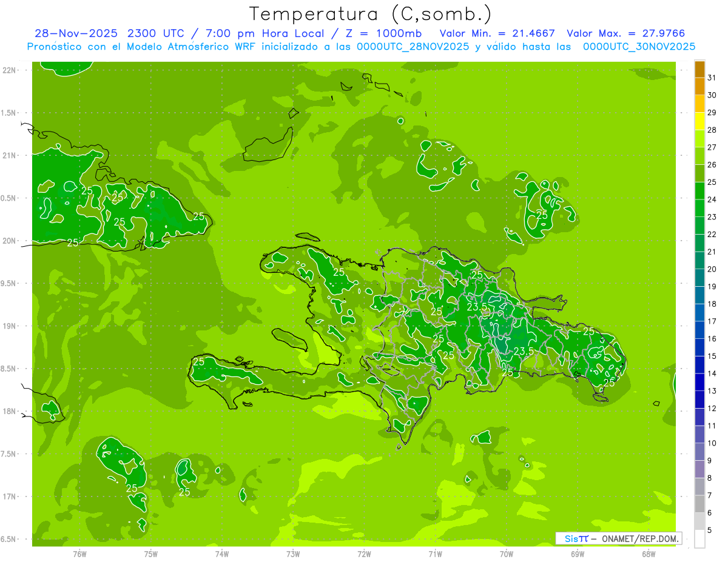
Task: Click the dark orange swatch above legend value 31
Action: coord(699,69)
